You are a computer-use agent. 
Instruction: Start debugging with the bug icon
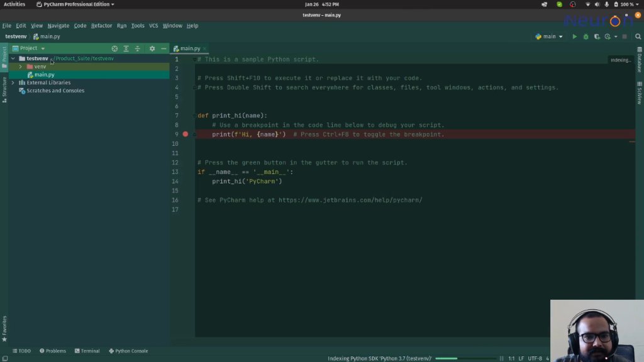[586, 36]
